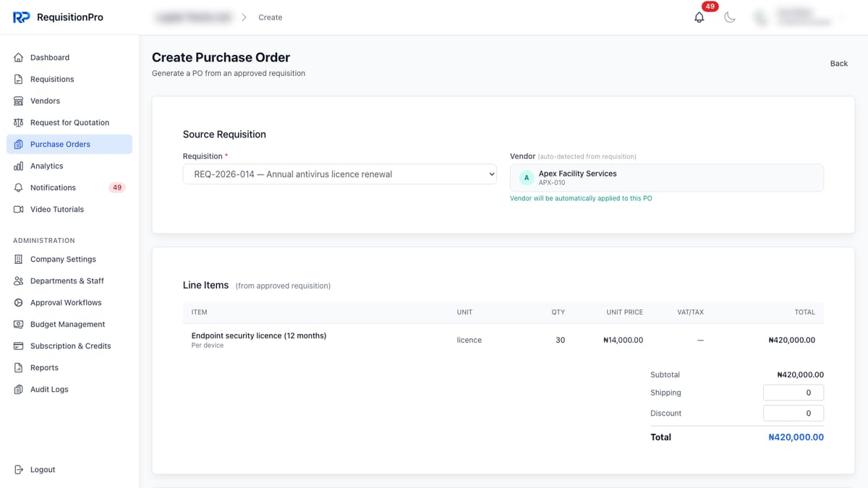
Task: Click the Discount amount field
Action: (x=793, y=414)
